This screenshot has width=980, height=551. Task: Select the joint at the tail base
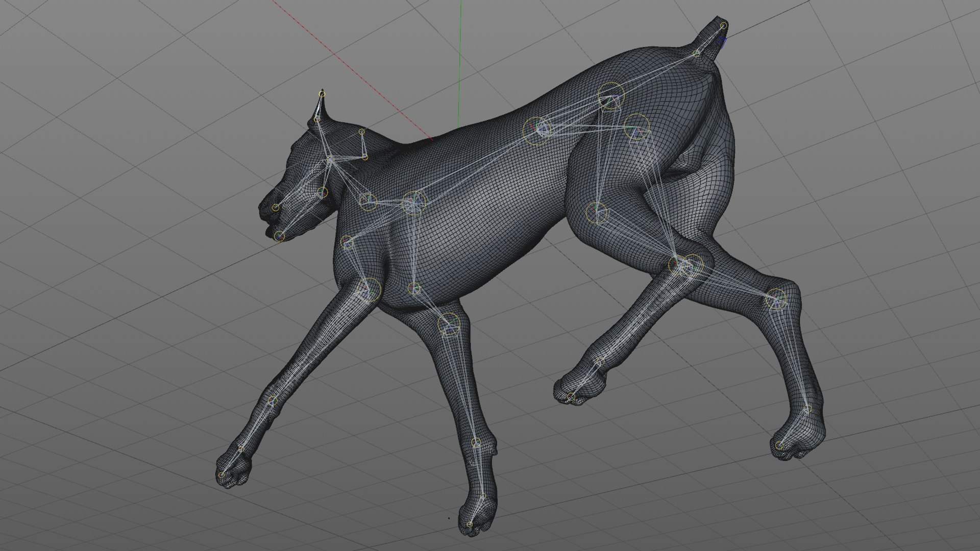point(697,53)
